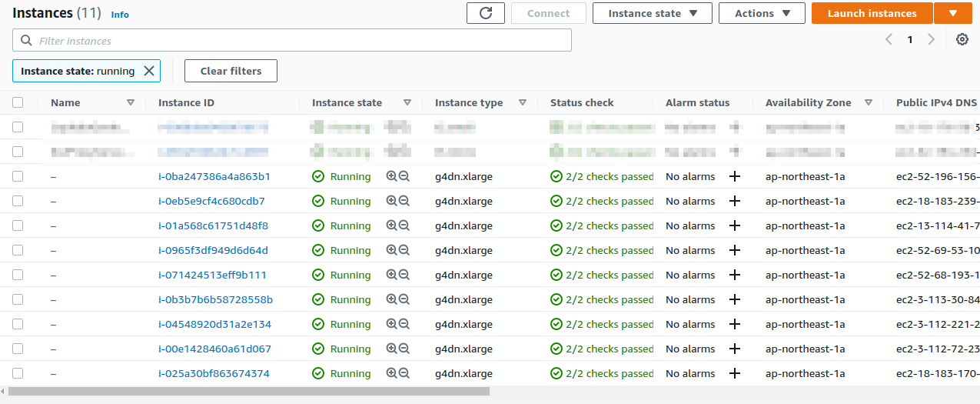Refresh the instances list
Screen dimensions: 980x404
486,13
